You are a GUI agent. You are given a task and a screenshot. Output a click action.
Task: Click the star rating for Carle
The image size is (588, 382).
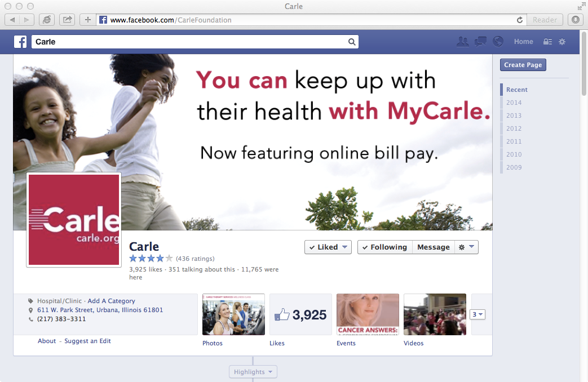coord(151,258)
